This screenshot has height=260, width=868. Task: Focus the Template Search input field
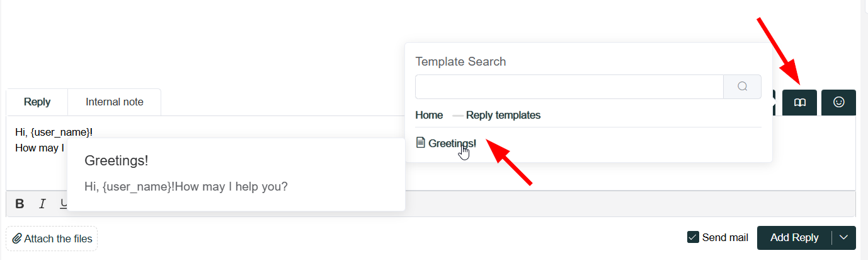pos(569,86)
